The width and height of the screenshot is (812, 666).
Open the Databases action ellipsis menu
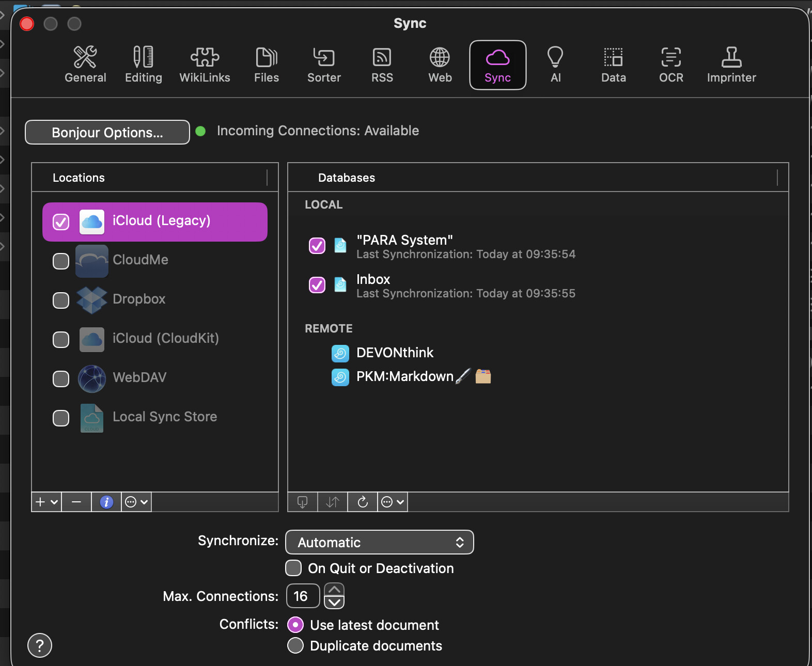coord(393,502)
